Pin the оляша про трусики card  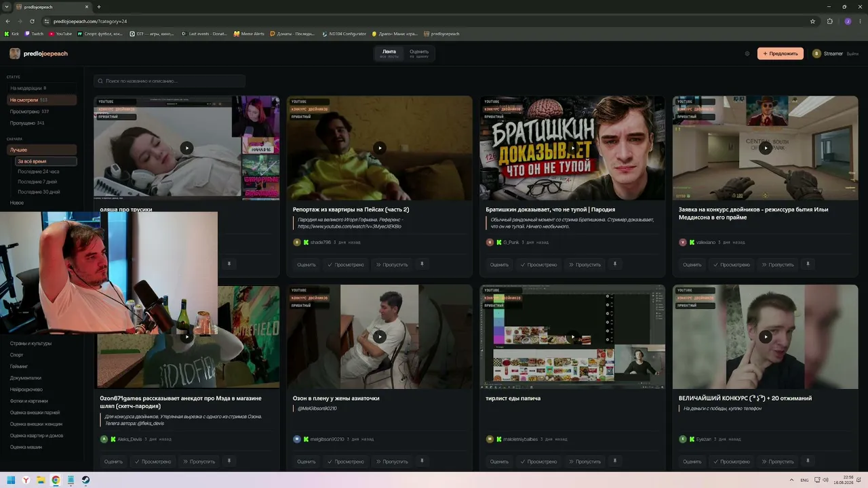point(229,264)
